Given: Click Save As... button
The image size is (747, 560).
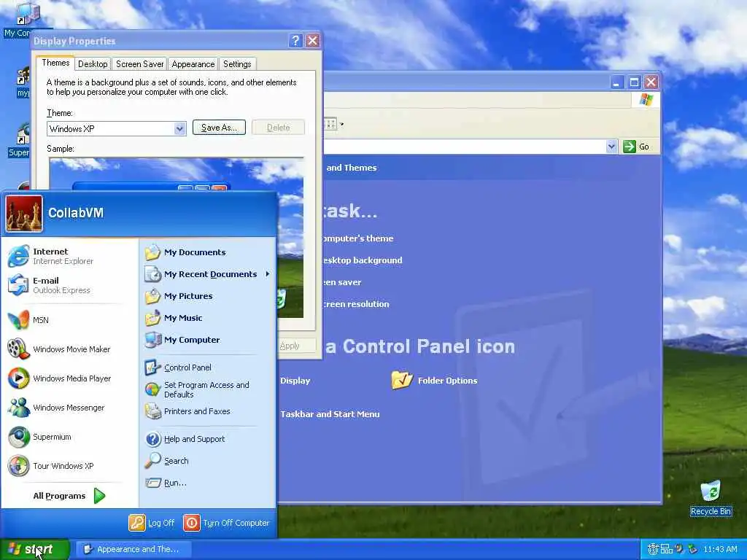Looking at the screenshot, I should click(x=219, y=128).
